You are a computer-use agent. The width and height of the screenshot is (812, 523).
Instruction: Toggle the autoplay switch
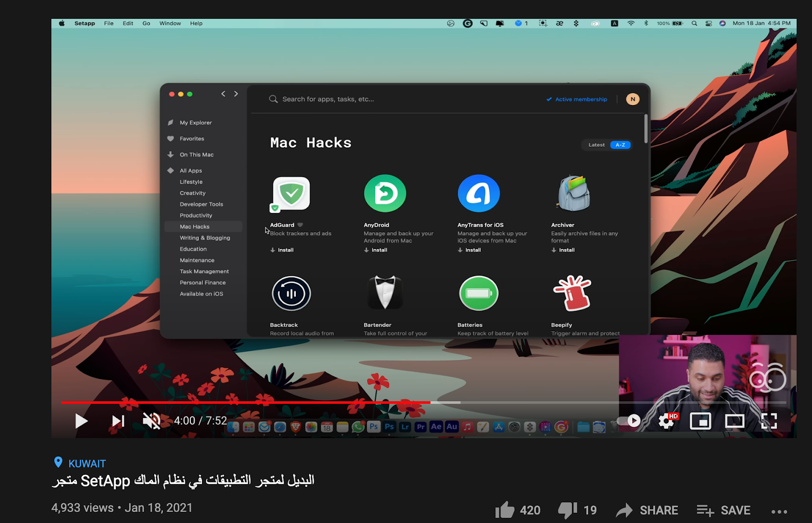(629, 421)
